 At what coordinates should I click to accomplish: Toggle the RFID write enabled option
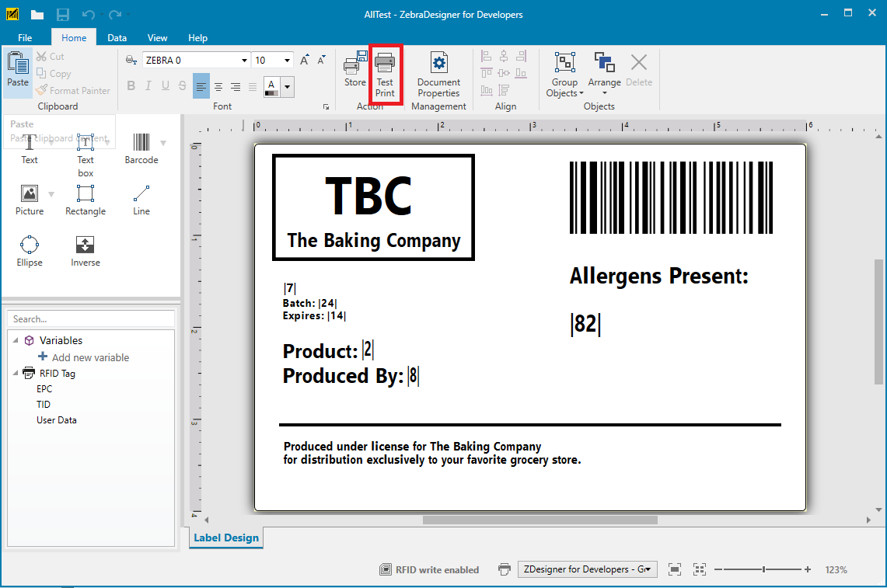pos(429,569)
